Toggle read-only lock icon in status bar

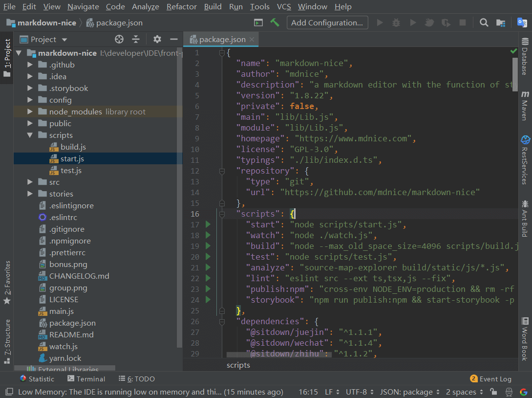tap(494, 392)
